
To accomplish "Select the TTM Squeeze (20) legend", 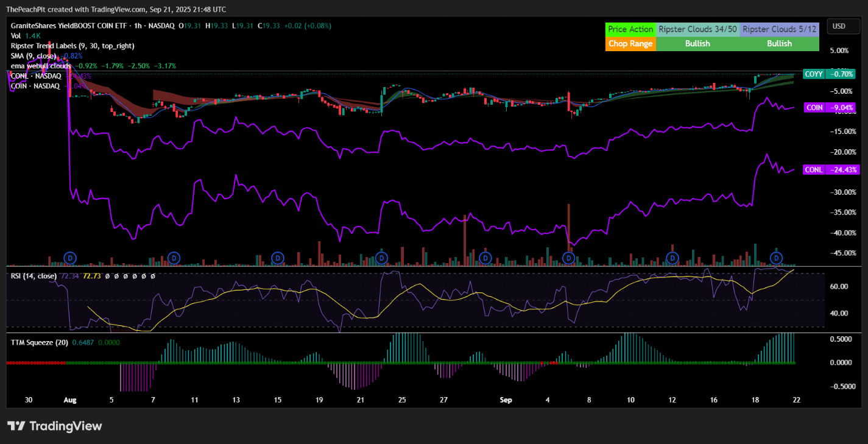I will pos(39,342).
